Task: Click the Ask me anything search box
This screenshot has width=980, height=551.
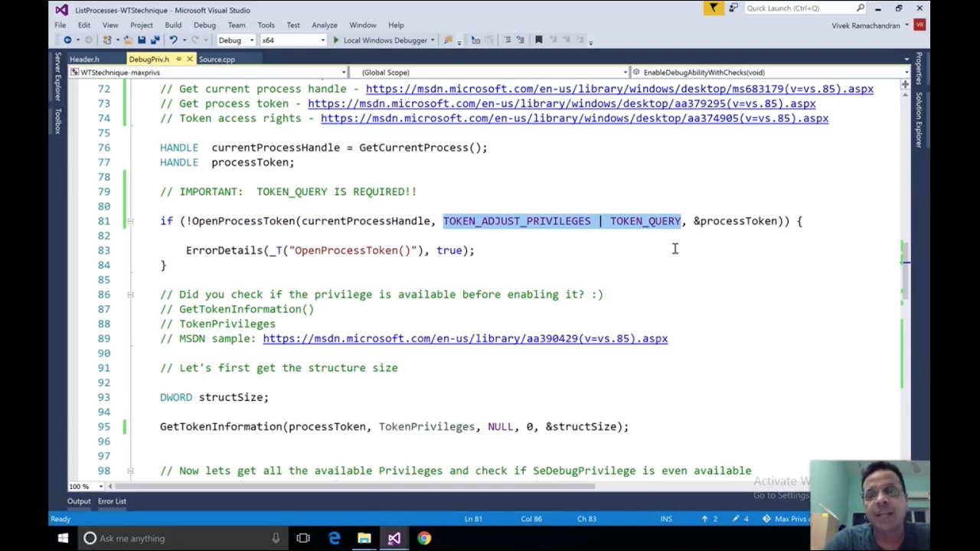Action: click(181, 538)
